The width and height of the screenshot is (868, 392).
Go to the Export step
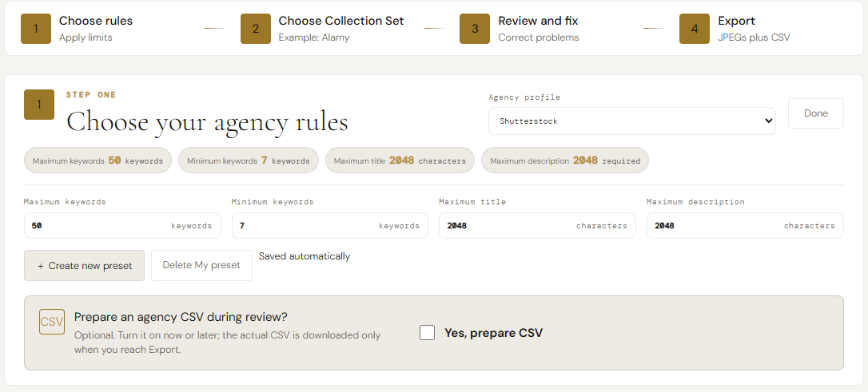[736, 21]
